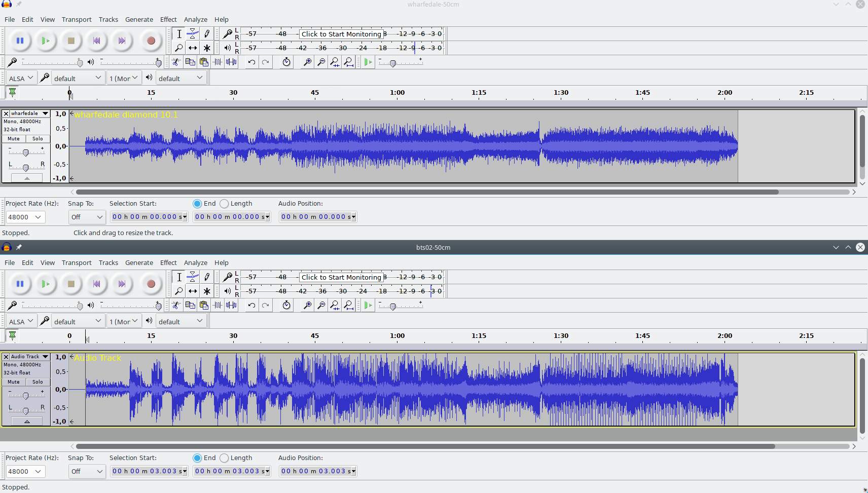Screen dimensions: 868x493
Task: Adjust pan slider on Audio Track
Action: tap(26, 410)
